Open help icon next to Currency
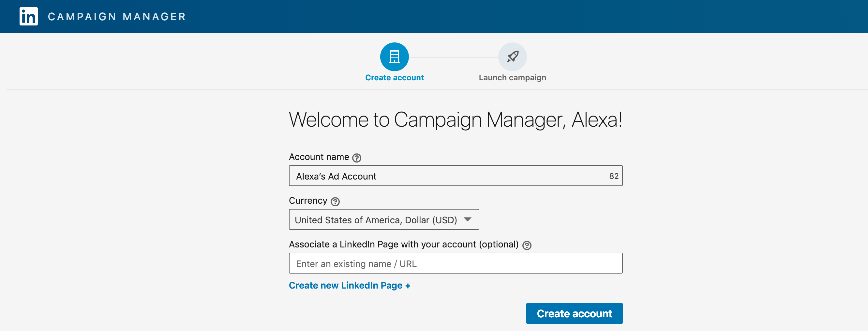 pyautogui.click(x=335, y=202)
